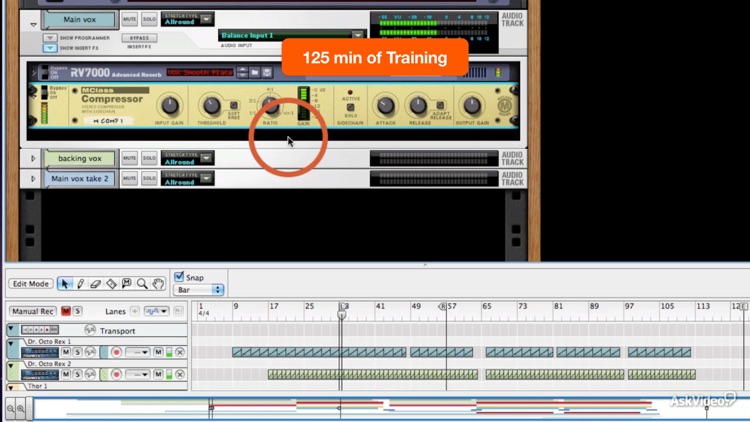The image size is (750, 422).
Task: Open Main vox Stretch Type dropdown
Action: point(206,19)
